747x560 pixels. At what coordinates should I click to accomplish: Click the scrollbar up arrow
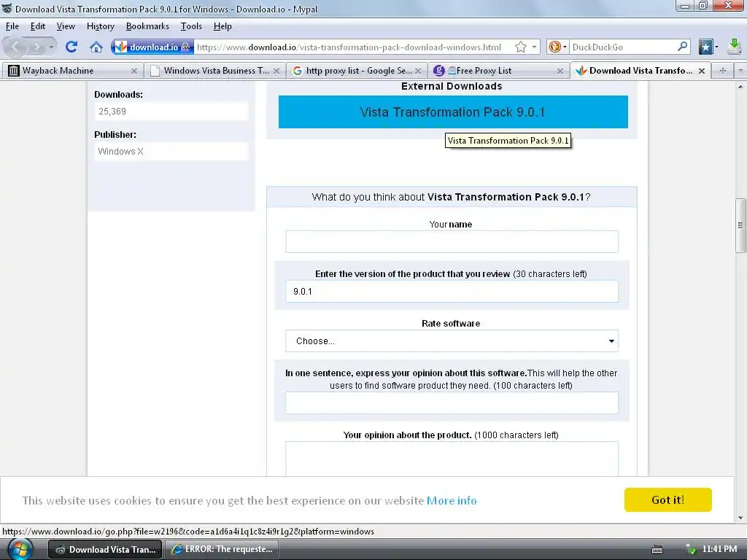point(740,87)
